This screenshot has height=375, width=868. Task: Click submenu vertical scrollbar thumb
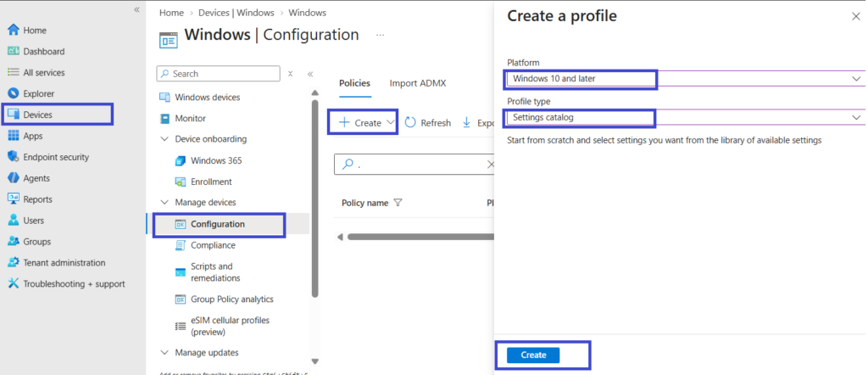315,199
